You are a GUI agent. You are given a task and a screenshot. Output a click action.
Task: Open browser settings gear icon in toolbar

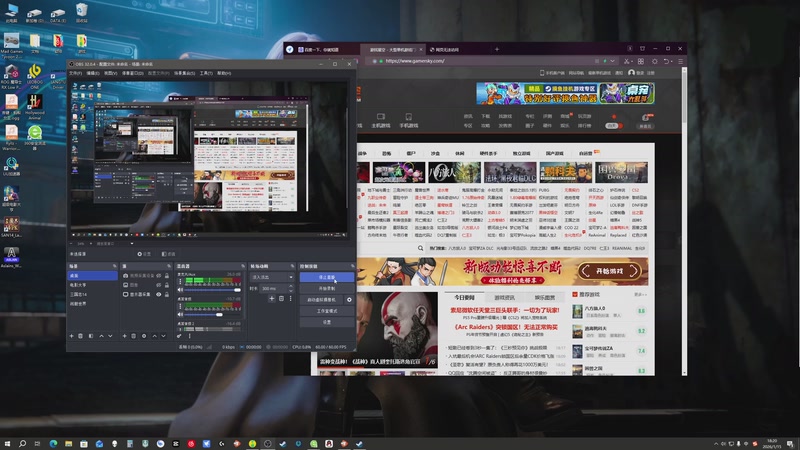(654, 61)
